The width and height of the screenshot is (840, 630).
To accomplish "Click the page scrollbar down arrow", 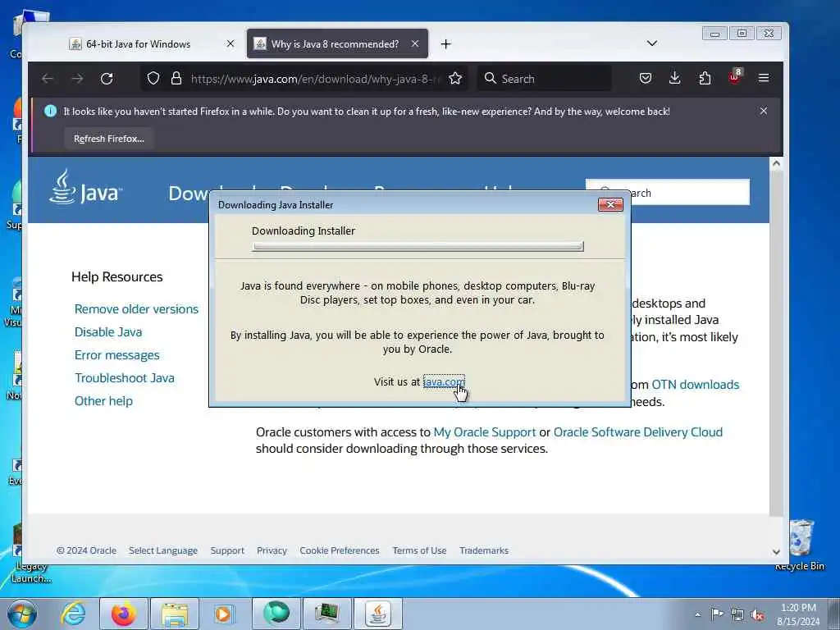I will pyautogui.click(x=776, y=552).
